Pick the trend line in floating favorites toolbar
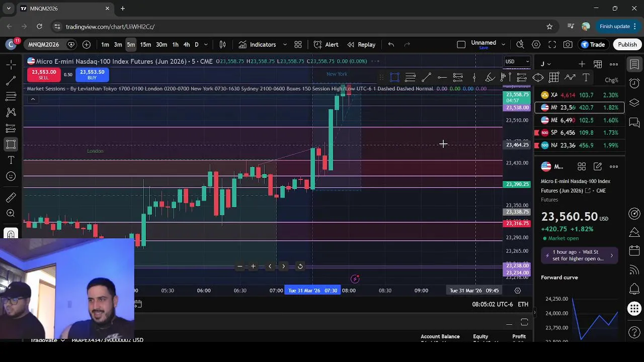Screen dimensions: 644x362 (x=426, y=77)
